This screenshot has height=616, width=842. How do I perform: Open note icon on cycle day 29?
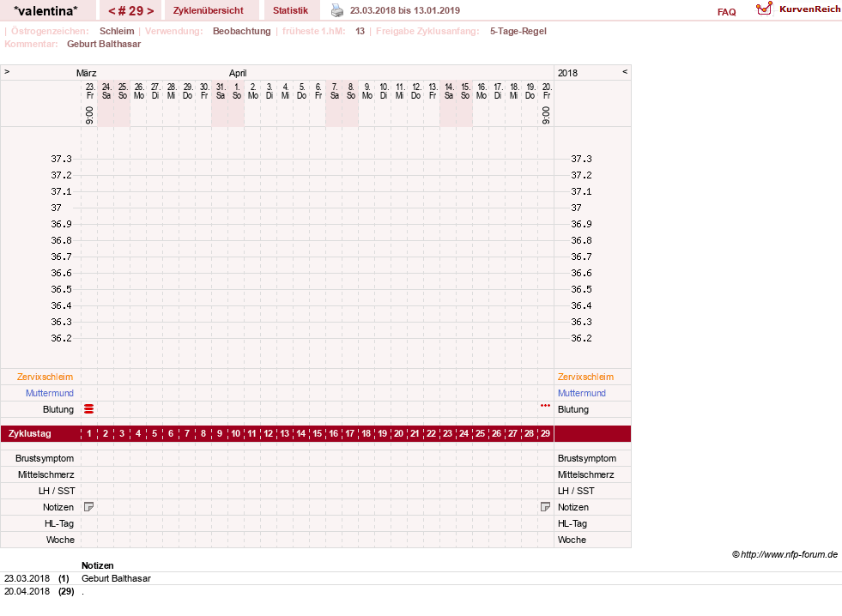[x=545, y=507]
